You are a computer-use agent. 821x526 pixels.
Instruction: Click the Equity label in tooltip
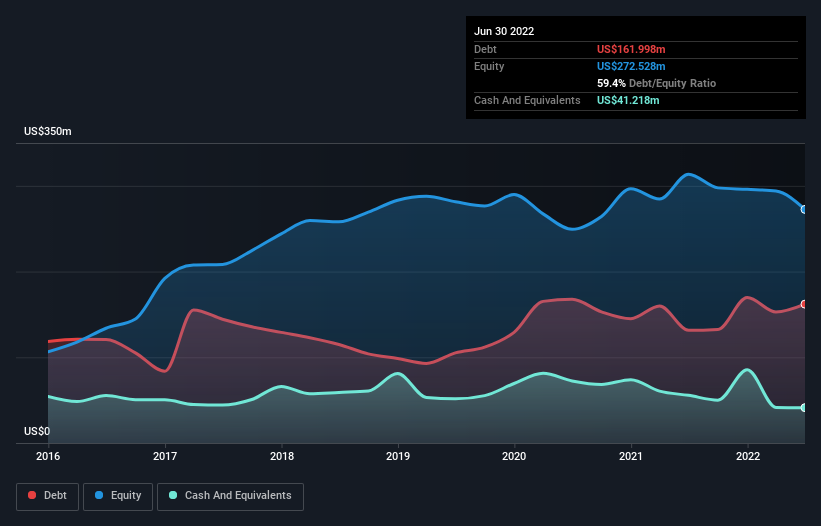pyautogui.click(x=489, y=66)
